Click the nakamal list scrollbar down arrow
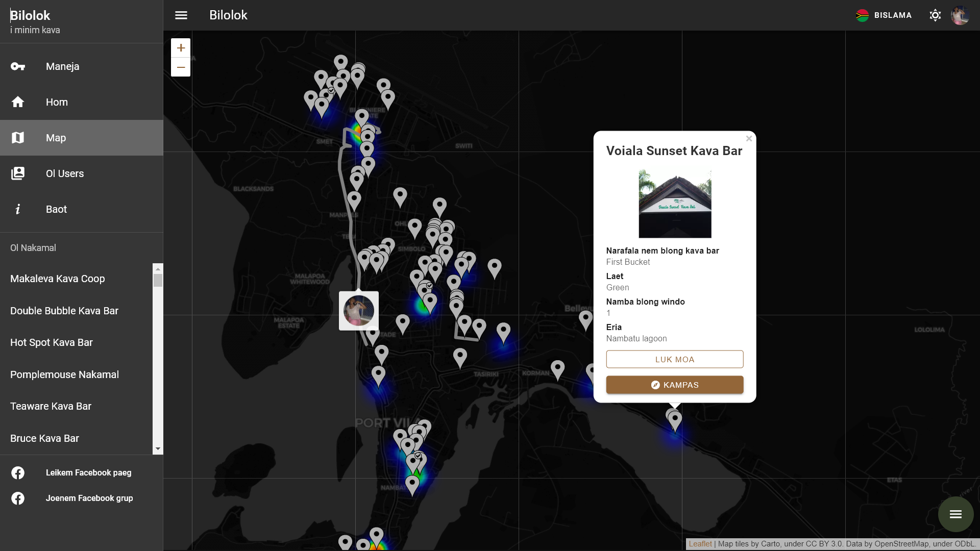Viewport: 980px width, 551px height. (x=158, y=449)
